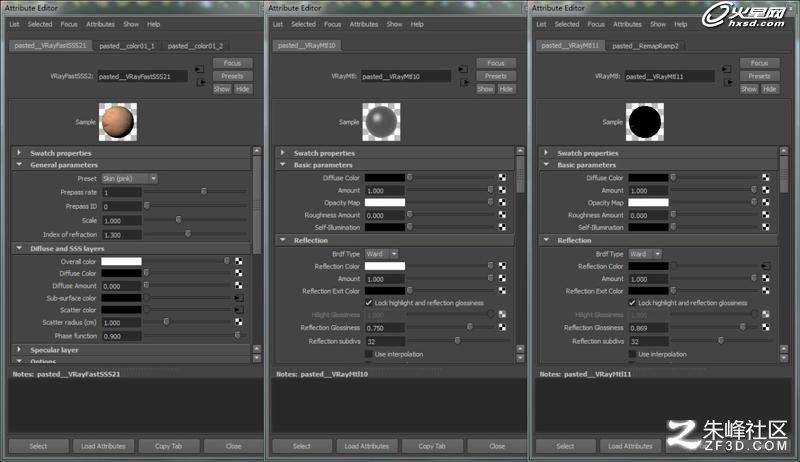Enable Use interpolation in pasted__VRayMtl10 editor

point(369,354)
